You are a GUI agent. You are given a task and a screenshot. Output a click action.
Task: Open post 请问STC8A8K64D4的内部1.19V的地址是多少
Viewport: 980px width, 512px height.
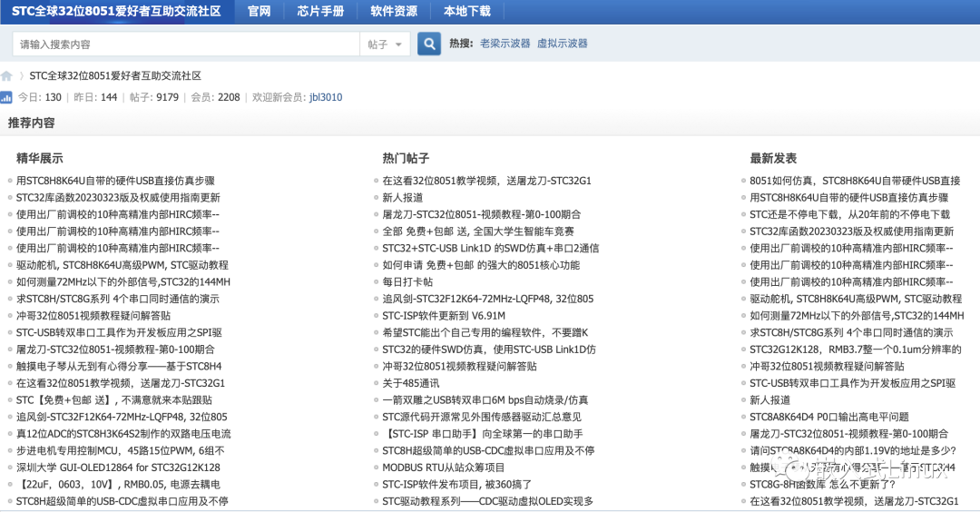[x=853, y=451]
